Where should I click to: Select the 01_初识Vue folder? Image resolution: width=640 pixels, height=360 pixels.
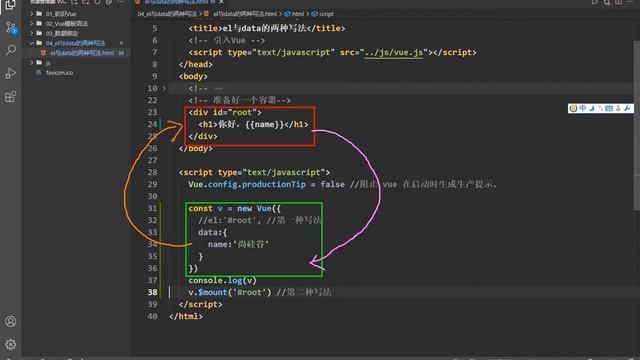tap(60, 14)
